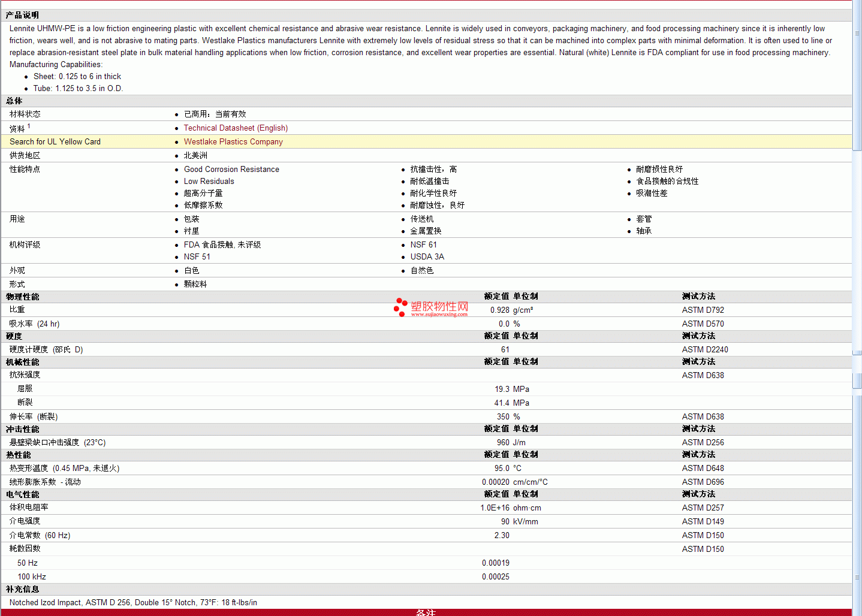Click the Low Residuals feature
This screenshot has height=616, width=862.
209,181
